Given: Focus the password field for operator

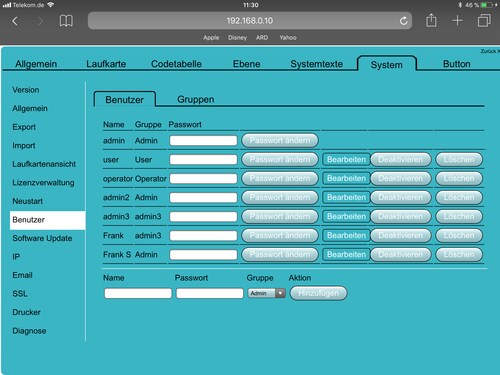Looking at the screenshot, I should click(203, 179).
